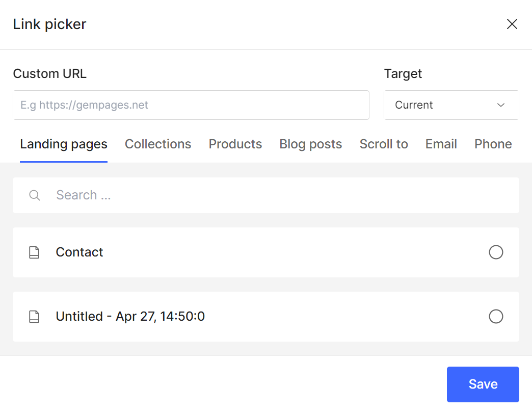The height and width of the screenshot is (412, 532).
Task: Choose the Untitled - Apr 27 page row
Action: [255, 317]
